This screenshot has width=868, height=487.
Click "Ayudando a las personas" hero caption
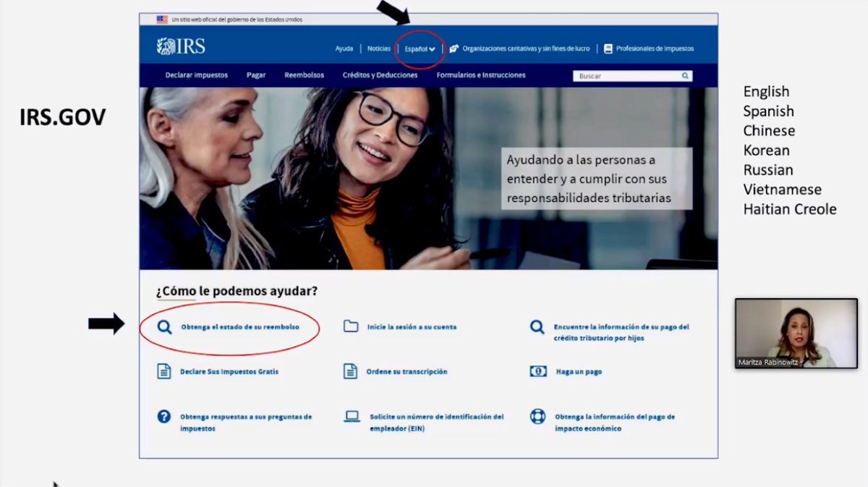(597, 179)
